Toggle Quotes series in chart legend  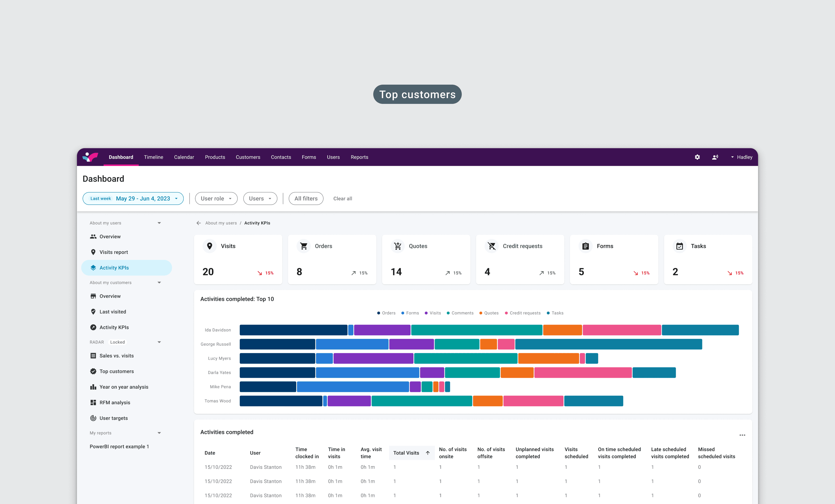pos(489,313)
